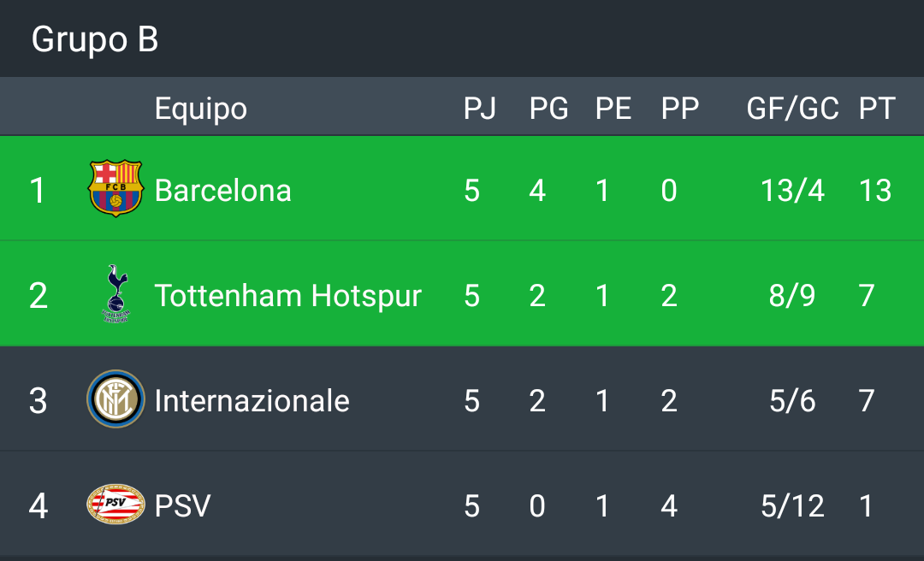Screen dimensions: 924x561
Task: Select the PSV team name
Action: (183, 505)
